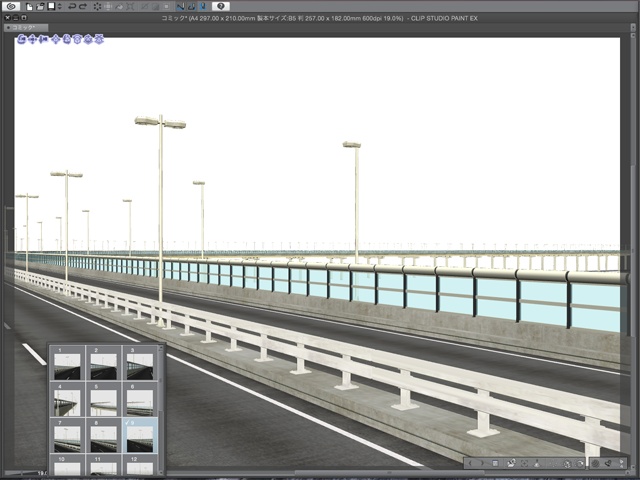The height and width of the screenshot is (480, 640).
Task: Select camera preset thumbnail 2
Action: 103,363
